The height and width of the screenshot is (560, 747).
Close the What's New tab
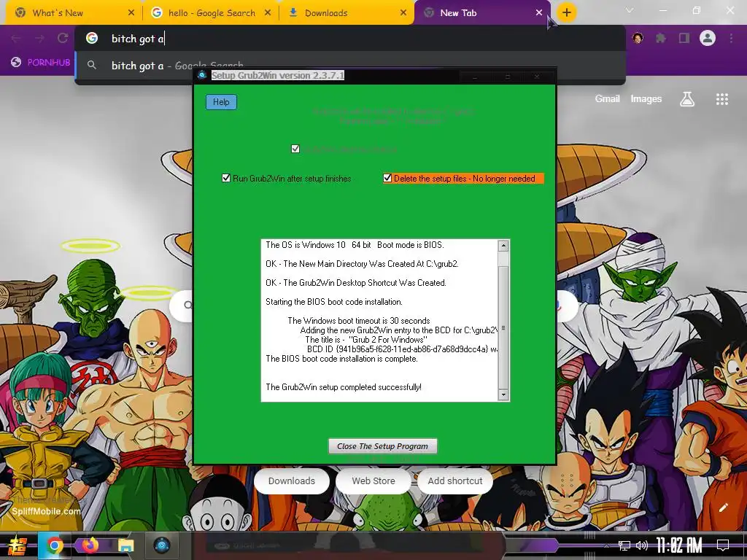tap(131, 13)
